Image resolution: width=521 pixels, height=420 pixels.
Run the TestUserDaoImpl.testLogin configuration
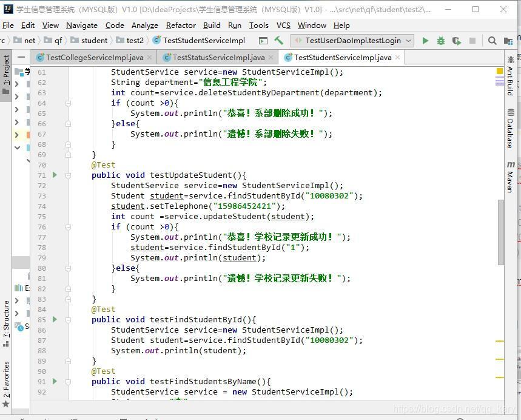425,41
